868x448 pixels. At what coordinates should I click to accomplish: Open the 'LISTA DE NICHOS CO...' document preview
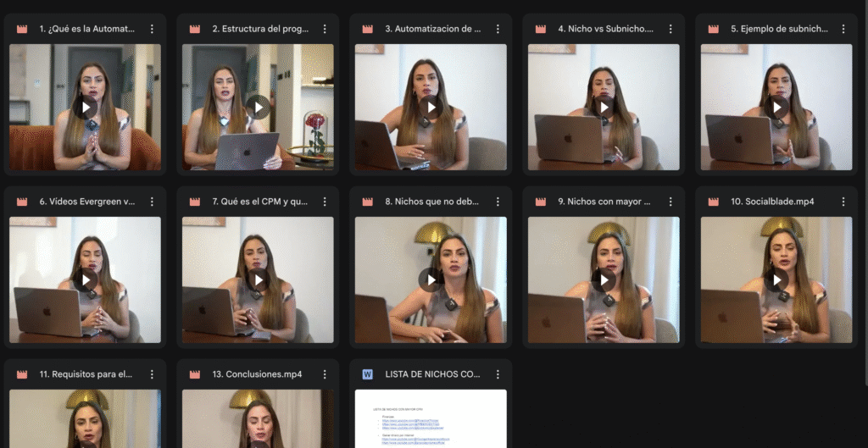click(x=431, y=418)
